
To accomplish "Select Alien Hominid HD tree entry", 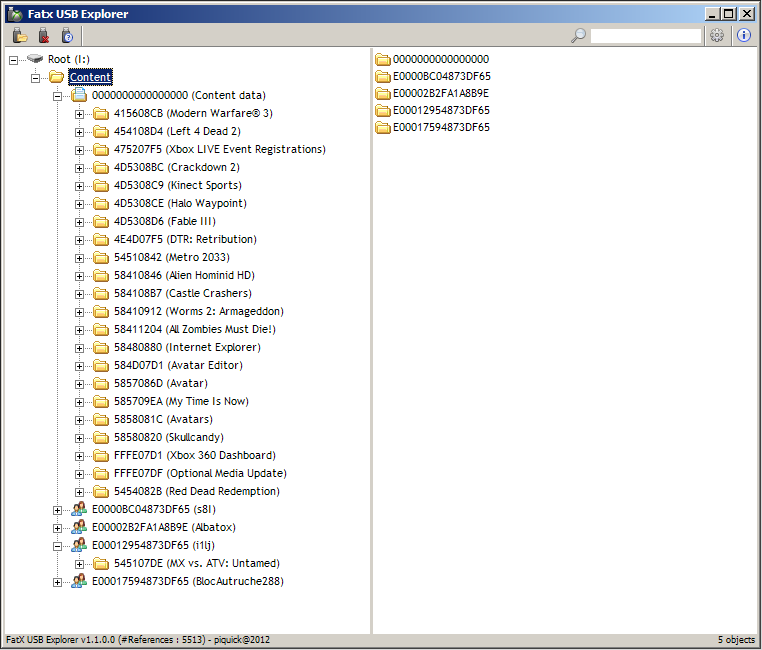I will tap(184, 275).
